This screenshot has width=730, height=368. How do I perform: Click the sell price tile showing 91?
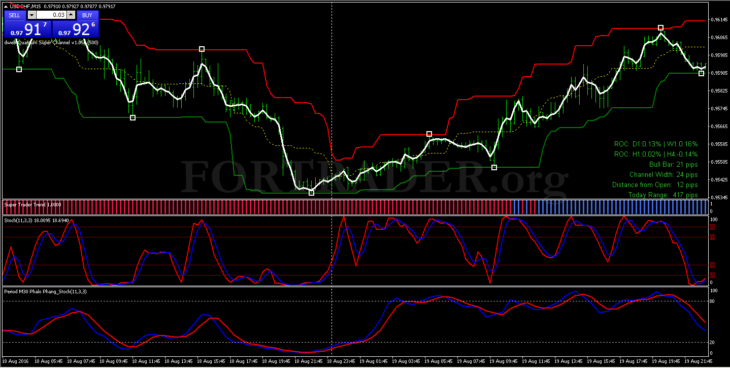coord(27,29)
